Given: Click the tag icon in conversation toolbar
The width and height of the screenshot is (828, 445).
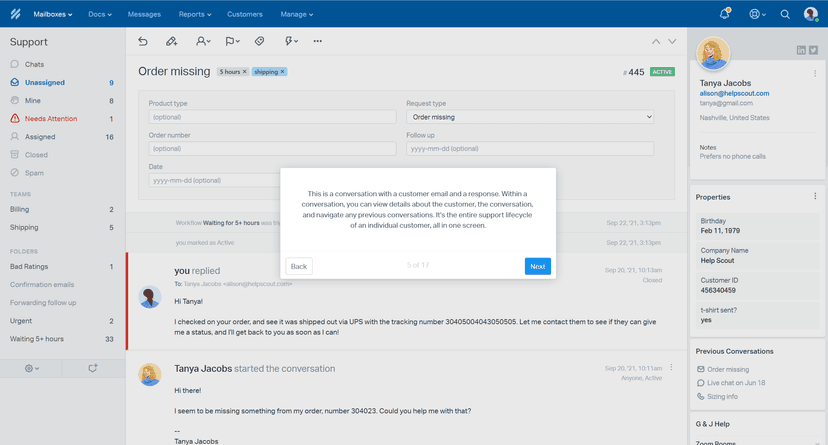Looking at the screenshot, I should click(259, 41).
